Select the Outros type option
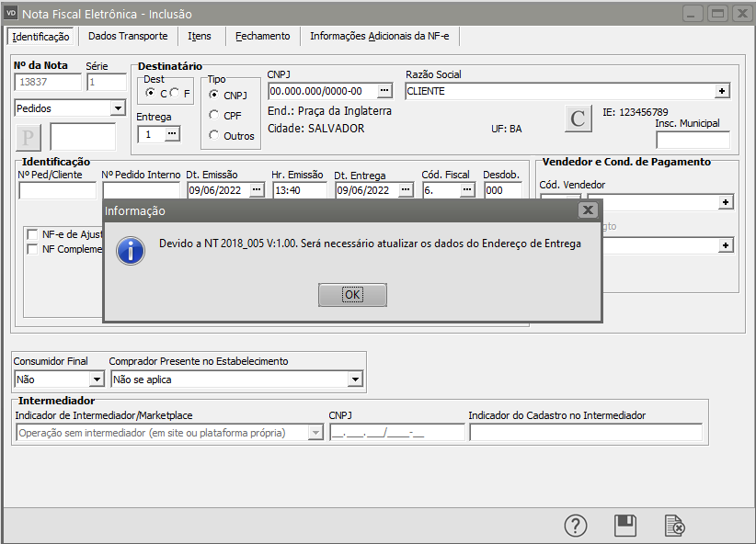This screenshot has width=756, height=544. [214, 135]
